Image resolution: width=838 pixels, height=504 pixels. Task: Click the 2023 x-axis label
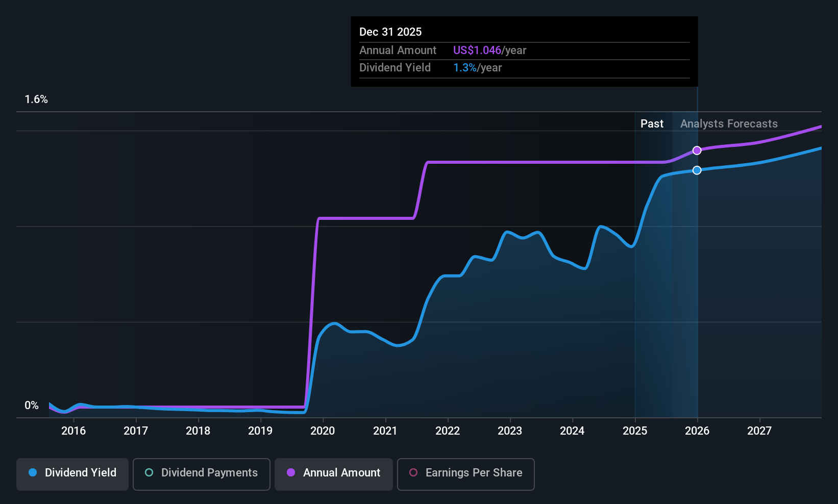(510, 431)
